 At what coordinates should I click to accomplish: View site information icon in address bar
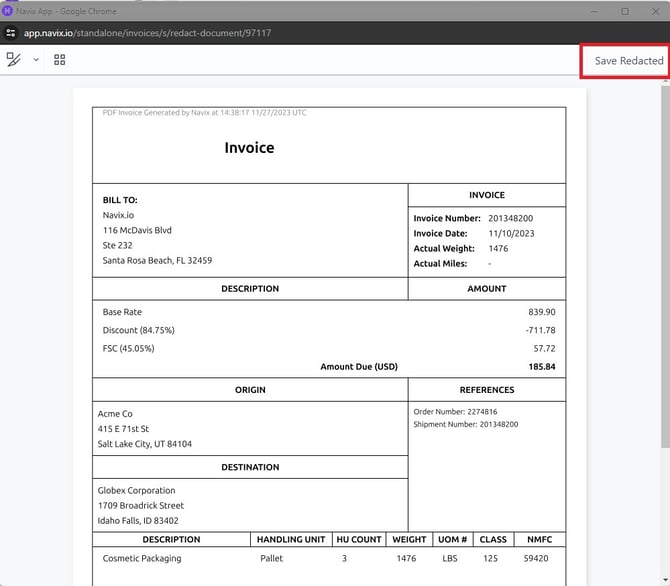coord(11,33)
